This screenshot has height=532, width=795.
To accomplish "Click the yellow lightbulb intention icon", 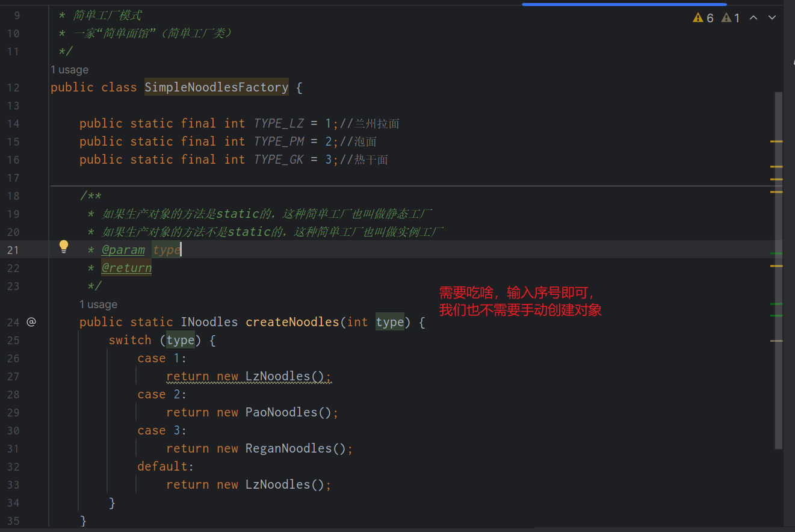I will tap(64, 246).
